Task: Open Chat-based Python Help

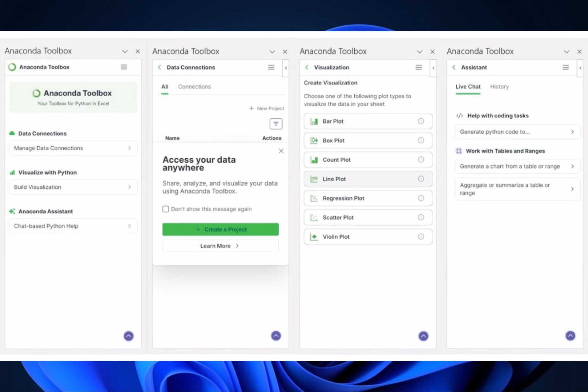Action: click(x=73, y=226)
